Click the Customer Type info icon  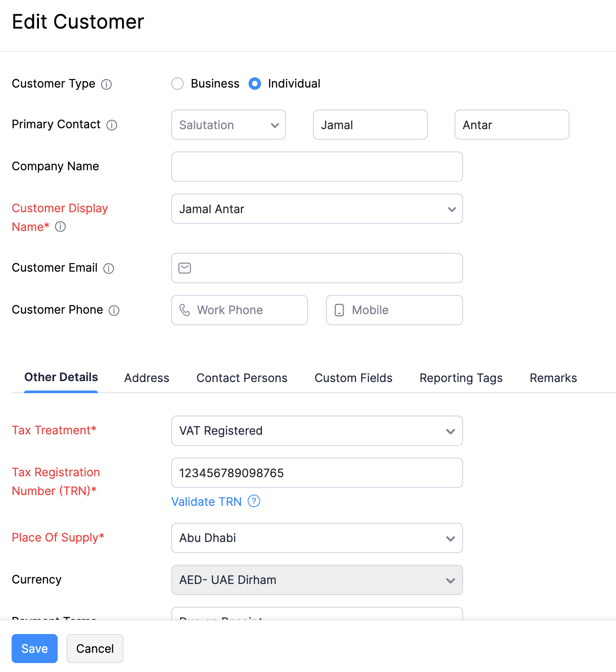[x=106, y=84]
